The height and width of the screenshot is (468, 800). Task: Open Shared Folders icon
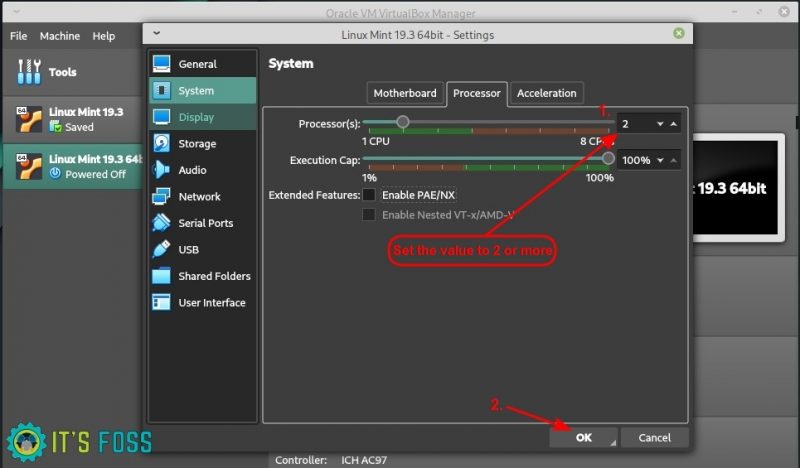pos(162,276)
